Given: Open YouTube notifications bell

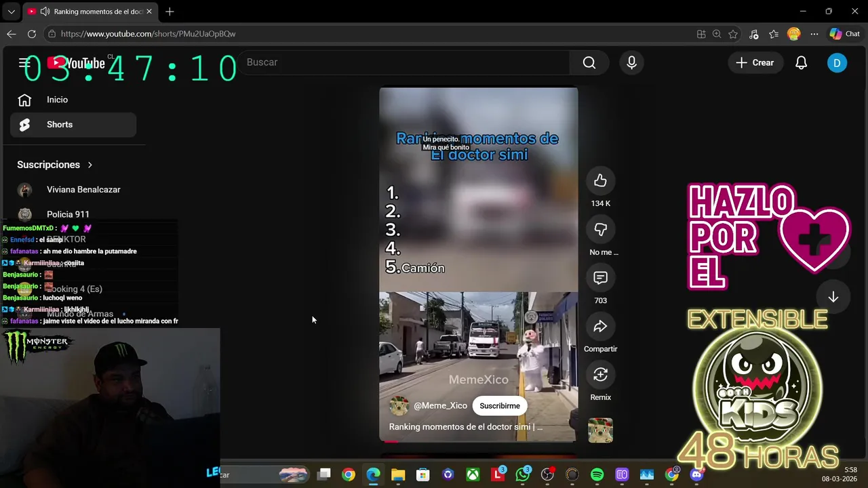Looking at the screenshot, I should [x=801, y=62].
